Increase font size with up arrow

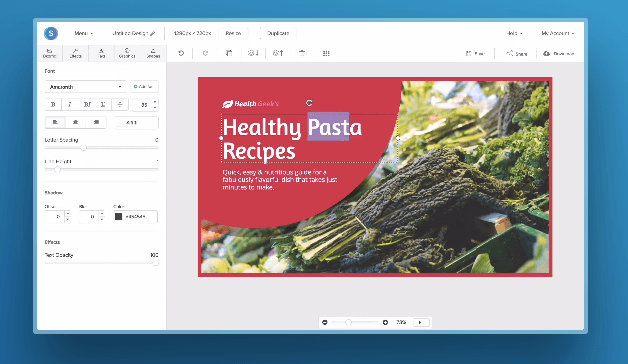pos(155,102)
